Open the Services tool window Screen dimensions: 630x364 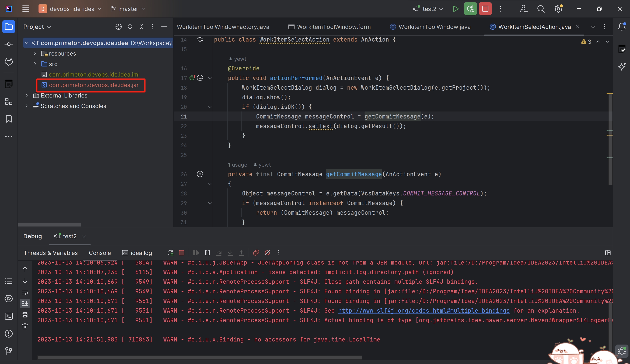pyautogui.click(x=9, y=299)
